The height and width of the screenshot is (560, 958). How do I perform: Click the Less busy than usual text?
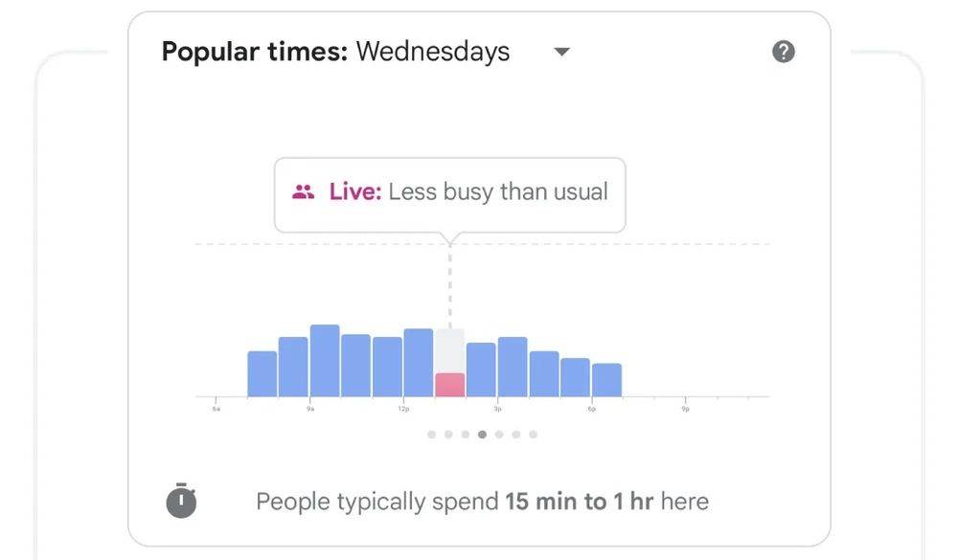499,191
